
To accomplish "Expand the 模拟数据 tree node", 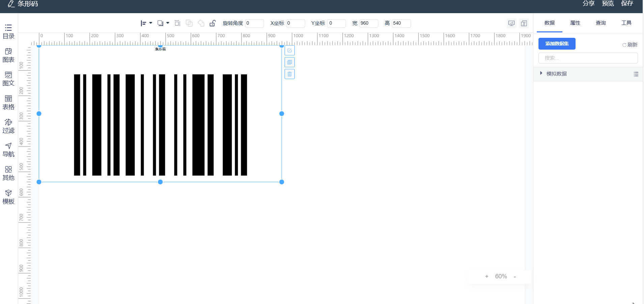I will pos(541,73).
